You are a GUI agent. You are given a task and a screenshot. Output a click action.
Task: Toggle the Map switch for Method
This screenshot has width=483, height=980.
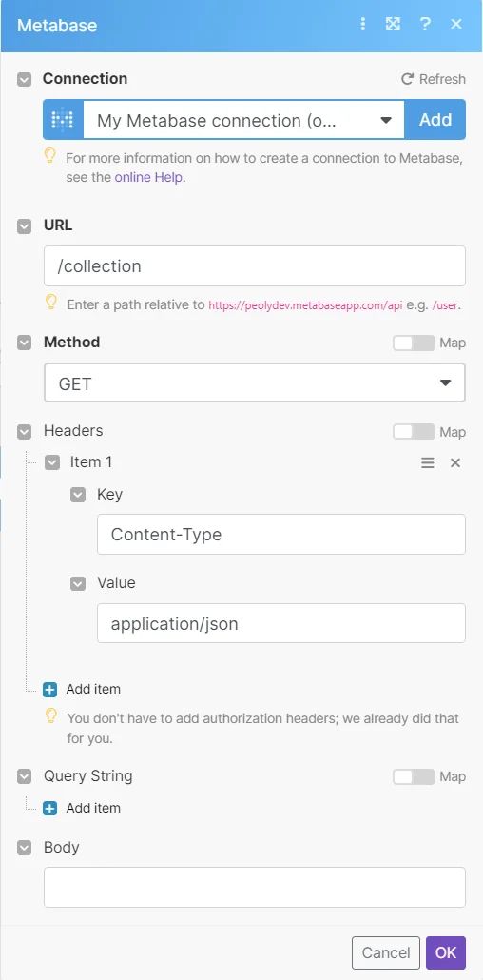pyautogui.click(x=414, y=343)
